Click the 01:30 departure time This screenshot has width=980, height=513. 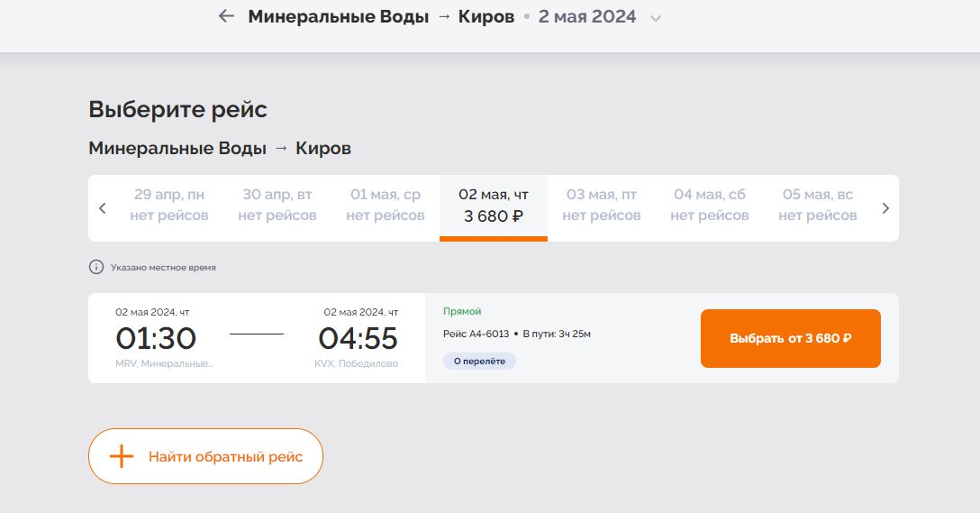(x=156, y=338)
